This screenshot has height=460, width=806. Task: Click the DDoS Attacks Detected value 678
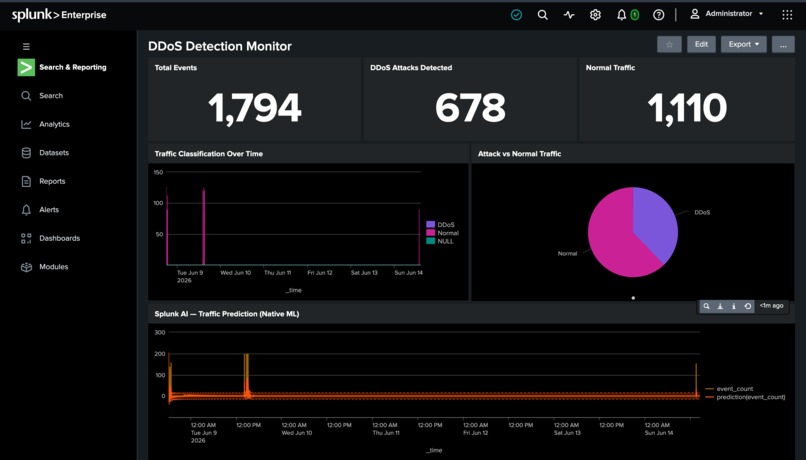[470, 108]
